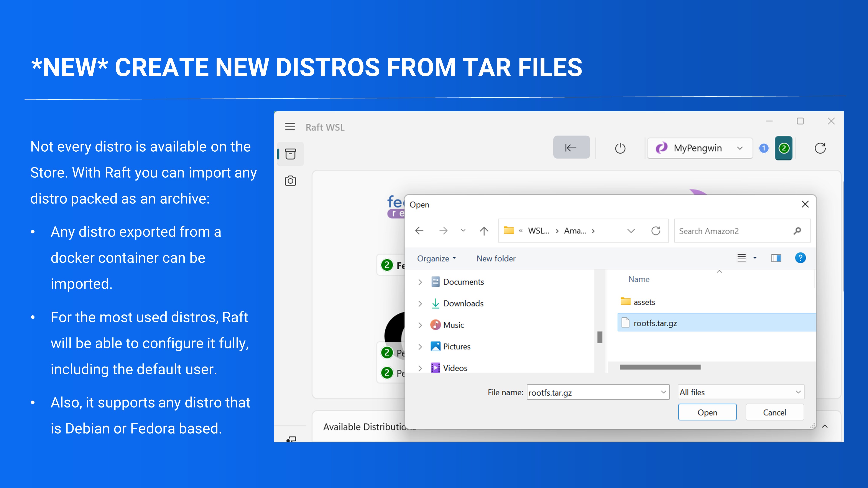Click the collapse-left arrow toolbar button
Screen dimensions: 868x488
click(x=571, y=147)
